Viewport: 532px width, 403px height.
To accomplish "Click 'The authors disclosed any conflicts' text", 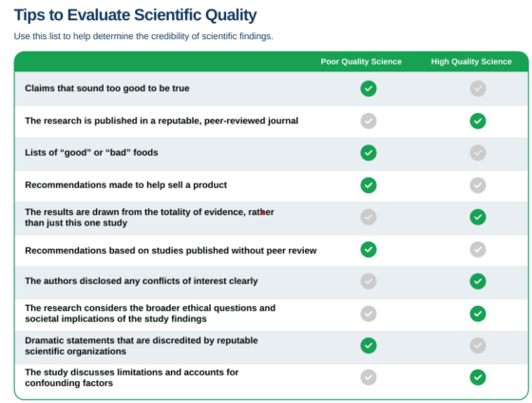I will click(142, 281).
